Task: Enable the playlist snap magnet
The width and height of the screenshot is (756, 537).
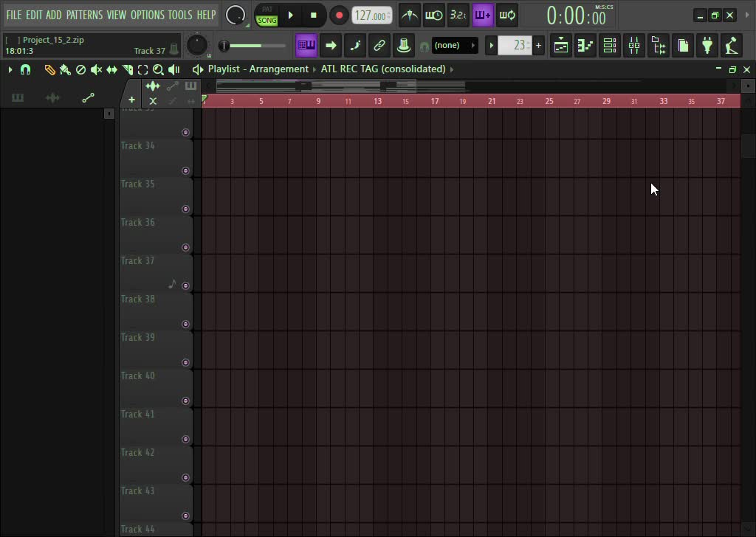Action: click(x=25, y=69)
